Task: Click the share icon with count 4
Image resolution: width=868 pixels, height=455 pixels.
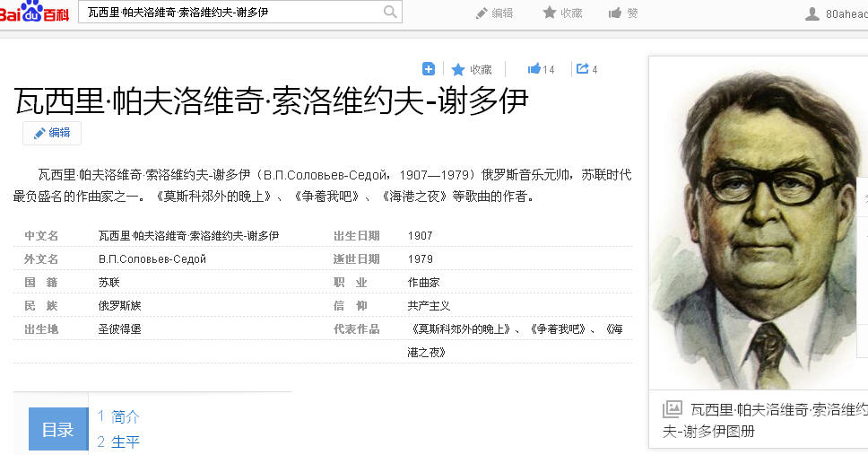Action: pos(586,69)
